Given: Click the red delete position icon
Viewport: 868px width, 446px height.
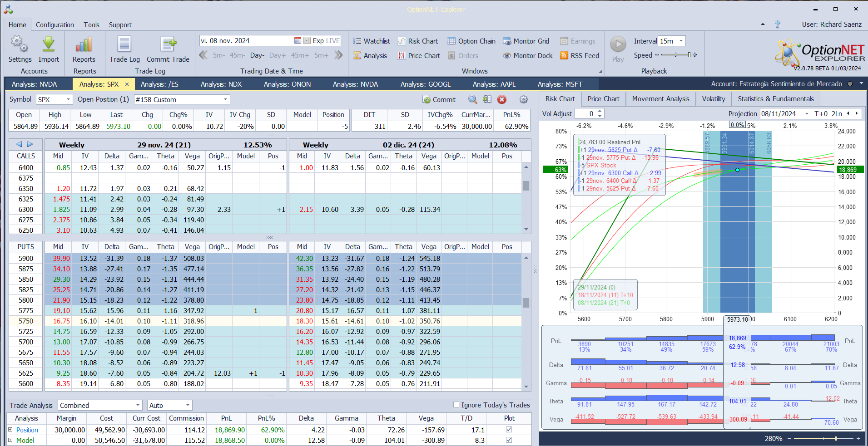Looking at the screenshot, I should click(502, 99).
